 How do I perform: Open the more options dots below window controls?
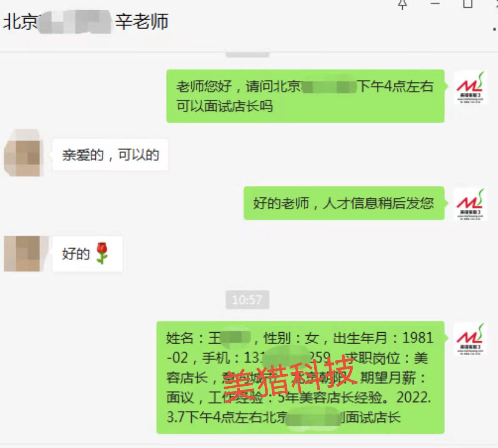tap(495, 29)
